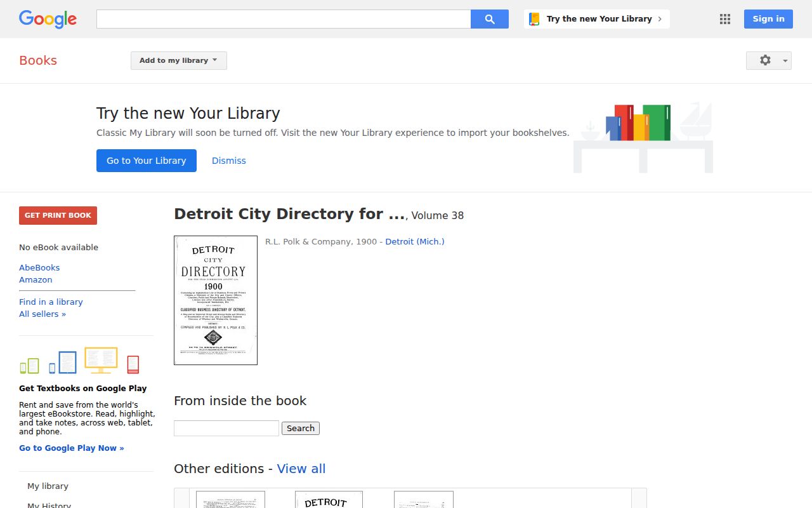812x508 pixels.
Task: Click the Get Textbooks on Google Play heading
Action: [x=82, y=389]
